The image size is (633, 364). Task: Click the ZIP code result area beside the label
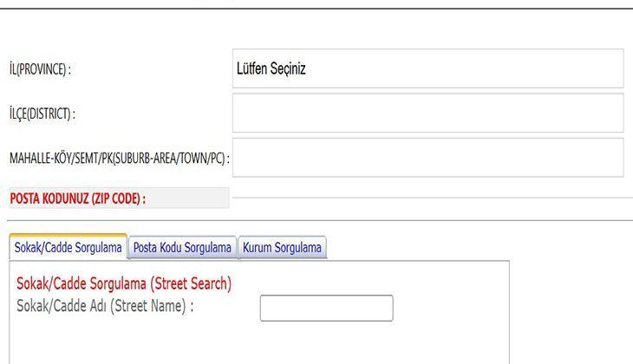[x=429, y=198]
